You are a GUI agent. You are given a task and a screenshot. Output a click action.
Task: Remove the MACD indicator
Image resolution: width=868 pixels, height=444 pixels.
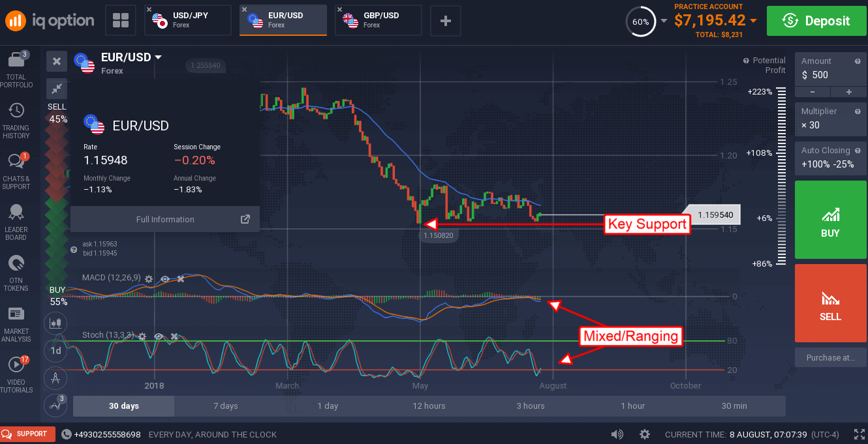pos(181,279)
